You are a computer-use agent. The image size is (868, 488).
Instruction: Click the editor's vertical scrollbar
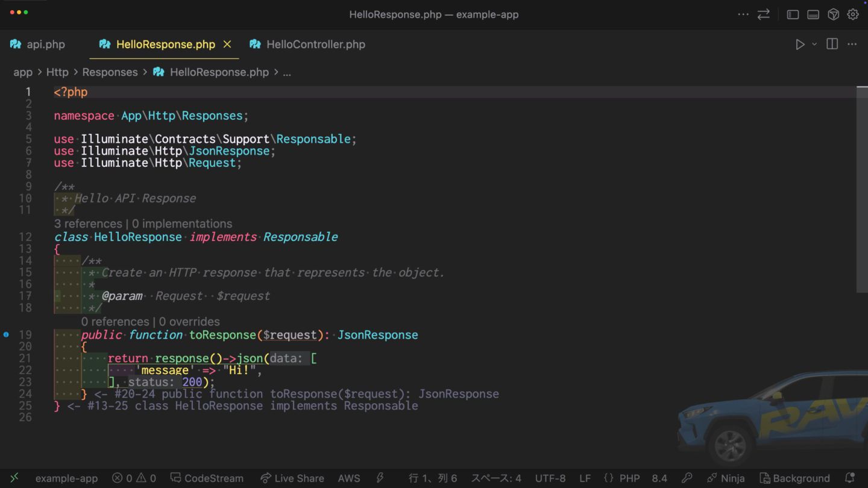tap(861, 181)
